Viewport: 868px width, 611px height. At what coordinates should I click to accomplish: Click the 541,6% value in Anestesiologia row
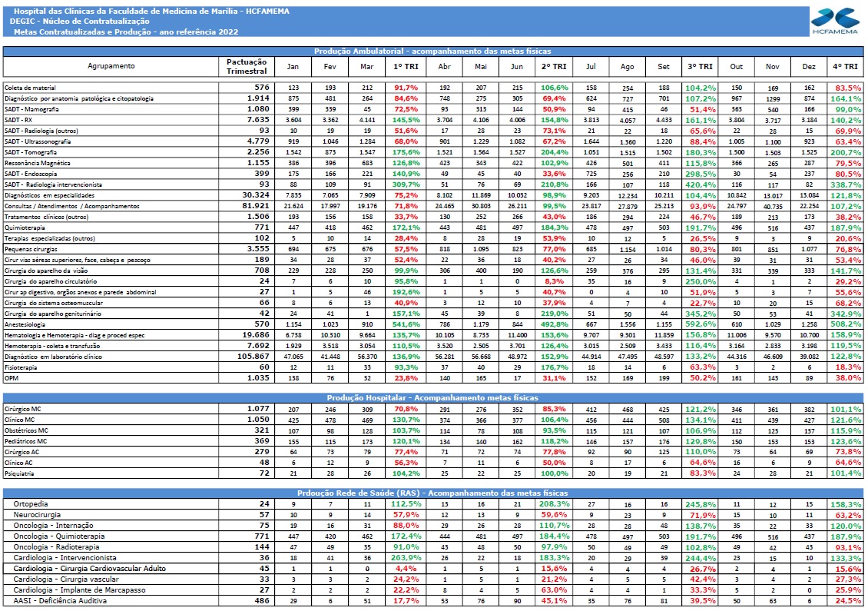tap(406, 324)
